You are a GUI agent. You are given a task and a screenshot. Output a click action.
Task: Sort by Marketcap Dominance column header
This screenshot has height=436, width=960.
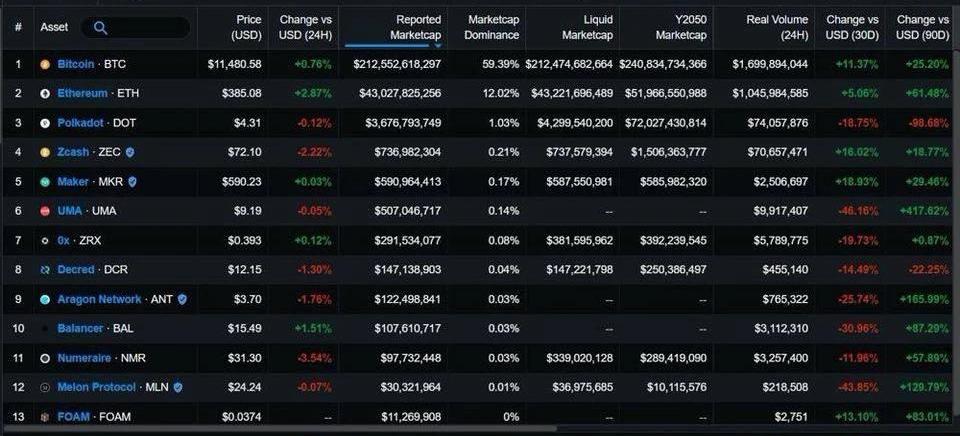(492, 28)
